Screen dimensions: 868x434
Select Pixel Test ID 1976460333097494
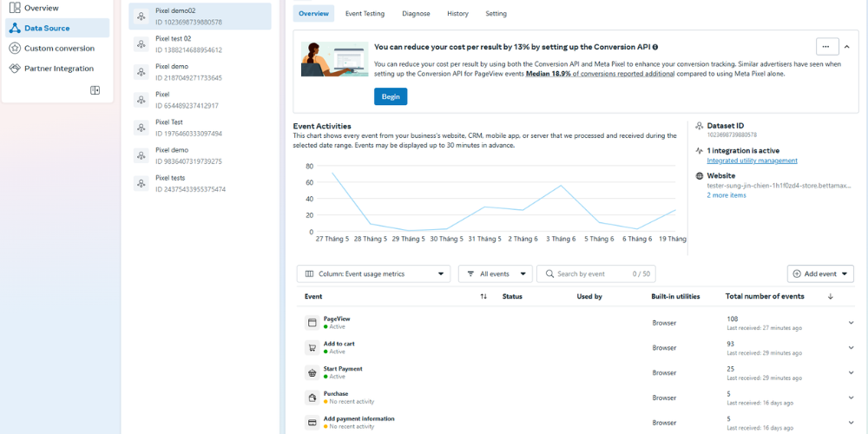(x=201, y=128)
